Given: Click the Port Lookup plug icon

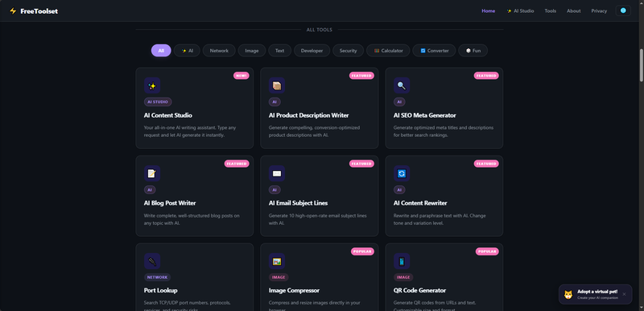Looking at the screenshot, I should click(x=152, y=261).
